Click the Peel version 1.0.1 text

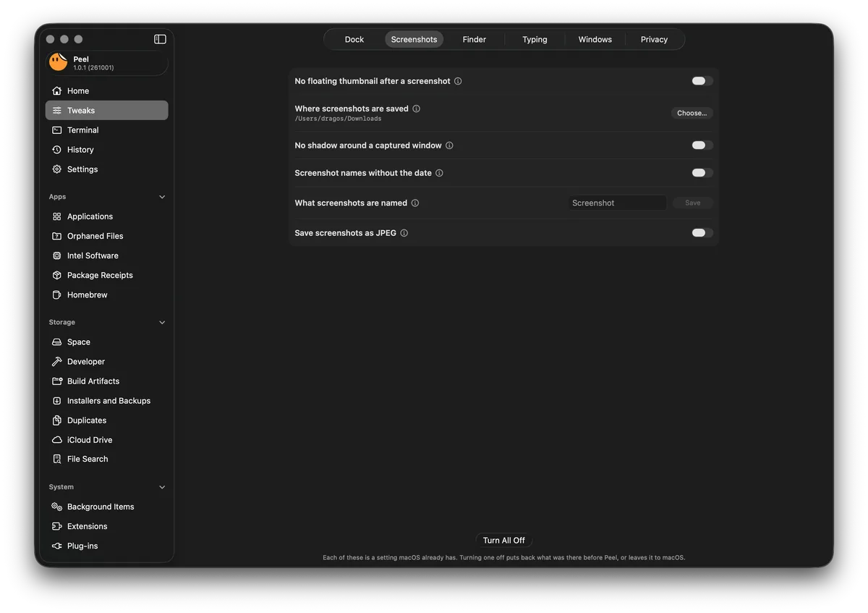point(93,68)
